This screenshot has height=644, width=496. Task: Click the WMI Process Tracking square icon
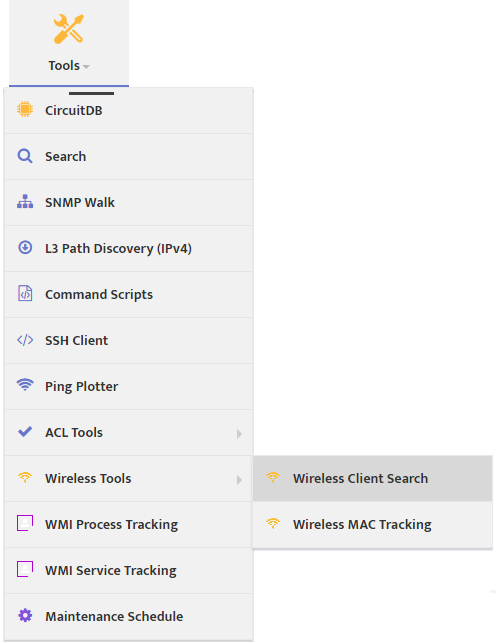tap(25, 523)
